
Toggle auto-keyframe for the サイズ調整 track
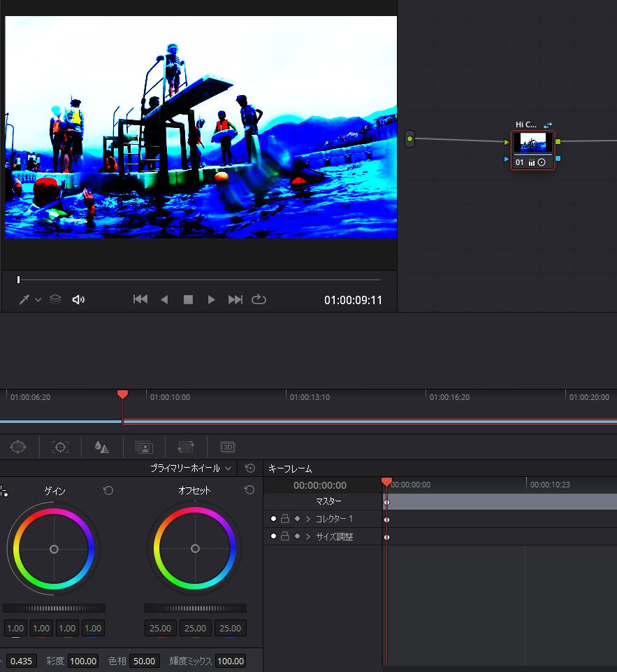click(297, 537)
